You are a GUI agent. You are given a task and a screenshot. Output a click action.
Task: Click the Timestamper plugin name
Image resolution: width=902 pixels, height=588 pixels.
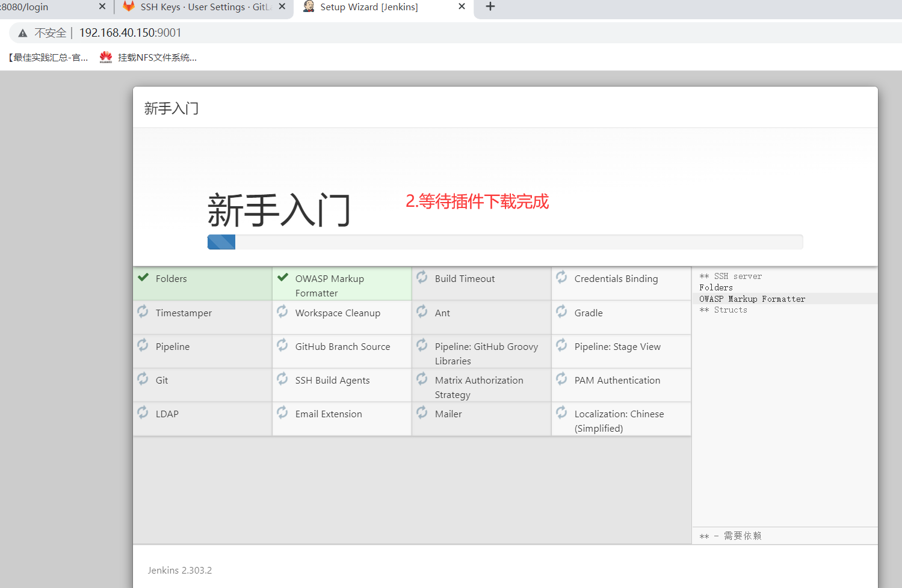(x=184, y=313)
